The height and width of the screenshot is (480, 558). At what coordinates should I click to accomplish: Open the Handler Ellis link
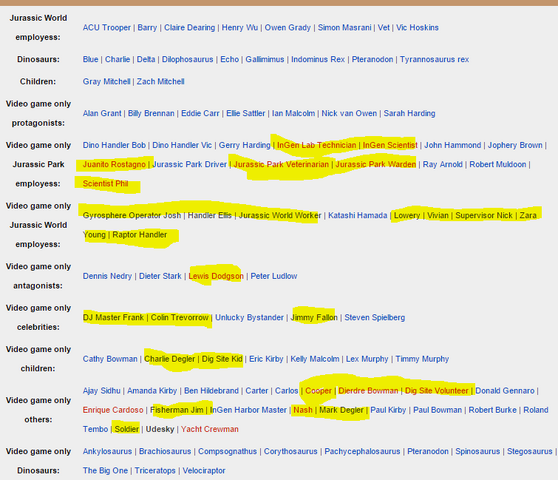(x=209, y=216)
